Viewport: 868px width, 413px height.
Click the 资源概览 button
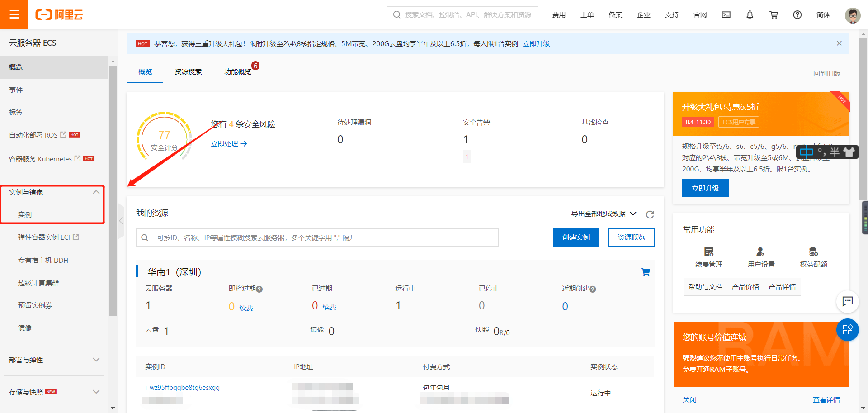pyautogui.click(x=631, y=237)
